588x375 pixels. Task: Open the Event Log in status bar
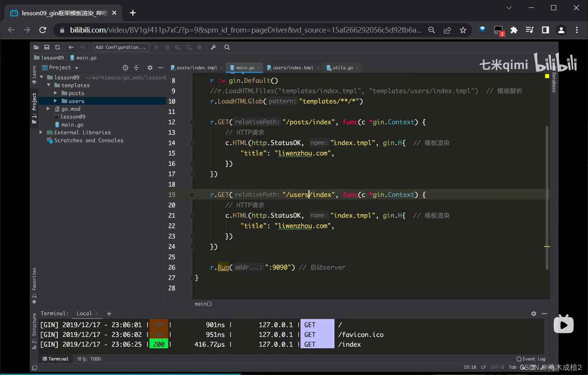(531, 359)
